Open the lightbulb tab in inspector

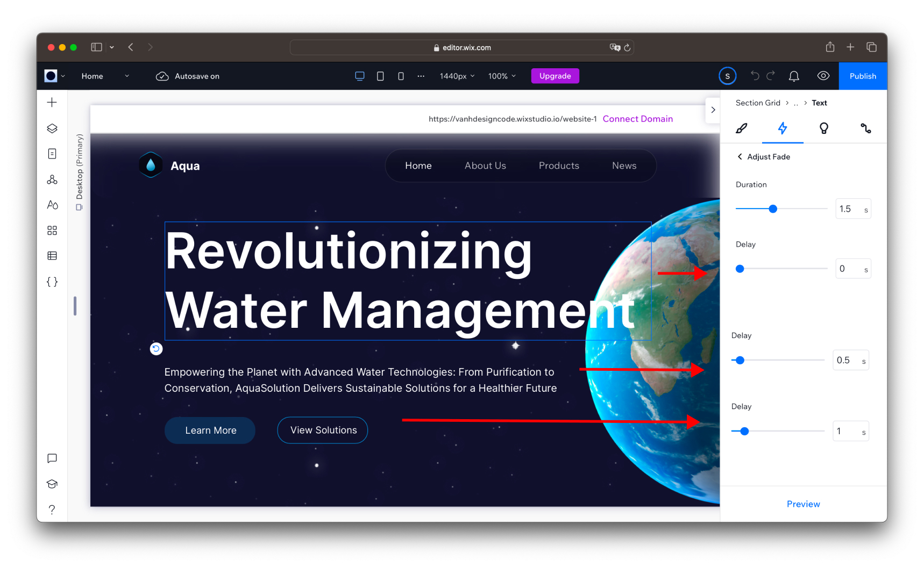pos(823,128)
